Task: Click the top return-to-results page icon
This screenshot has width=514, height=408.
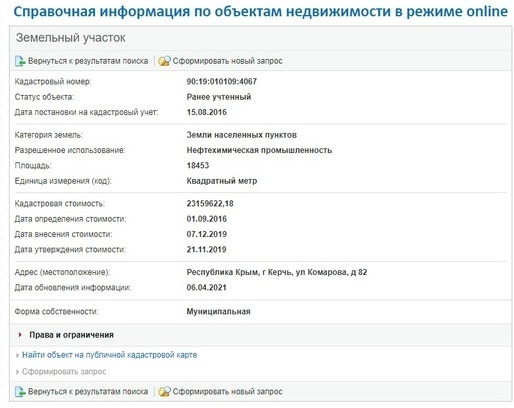Action: [20, 61]
